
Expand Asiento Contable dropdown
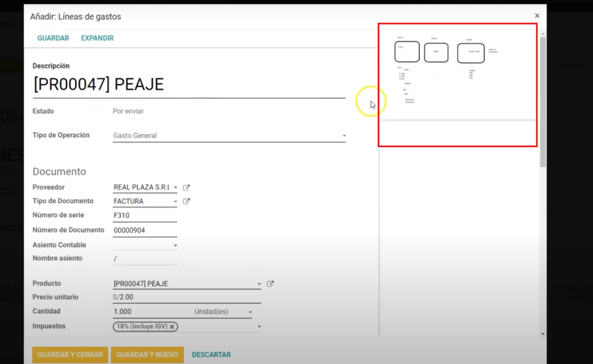175,245
